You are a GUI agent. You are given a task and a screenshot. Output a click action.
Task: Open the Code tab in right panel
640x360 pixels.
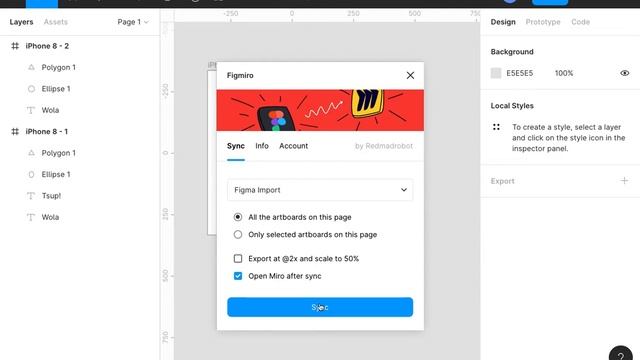(580, 22)
